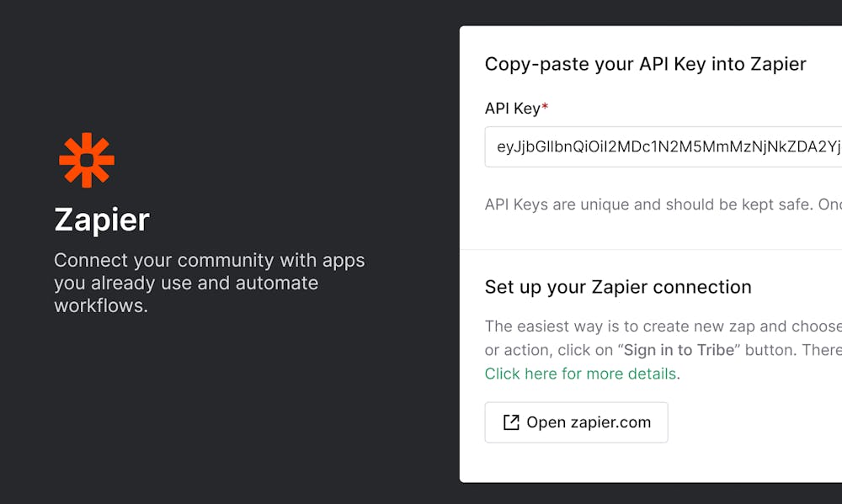842x504 pixels.
Task: Click the divider line between the two sections
Action: point(651,250)
